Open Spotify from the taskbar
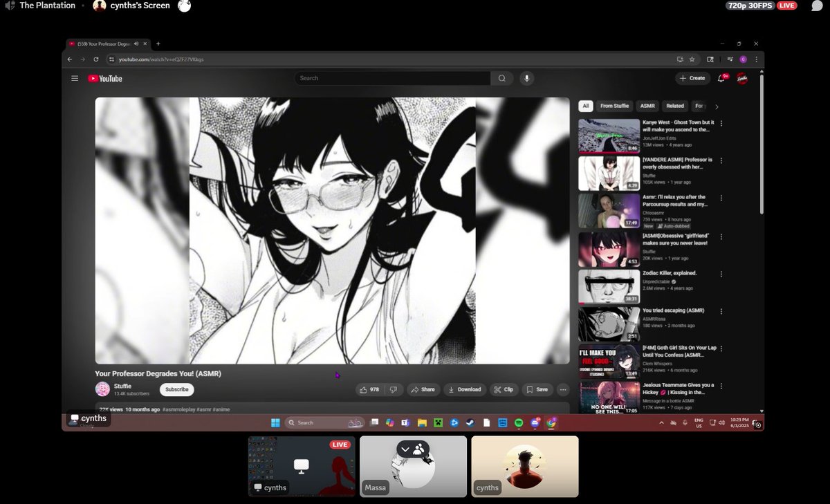Image resolution: width=830 pixels, height=504 pixels. [519, 422]
